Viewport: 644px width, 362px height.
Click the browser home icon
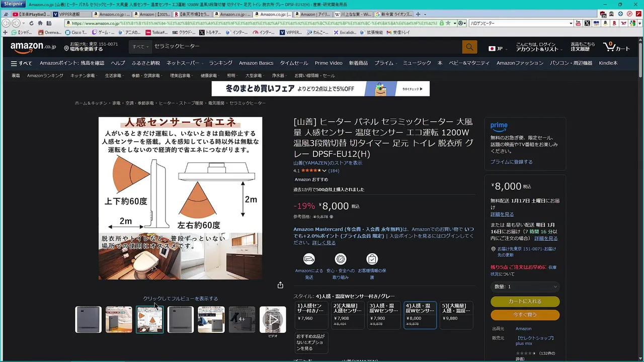click(40, 23)
